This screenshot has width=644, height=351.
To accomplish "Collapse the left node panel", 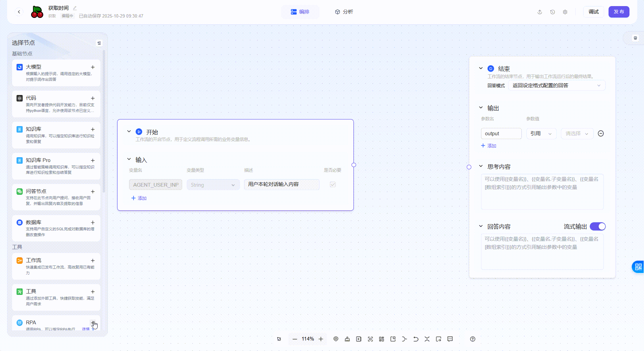I will [x=99, y=43].
